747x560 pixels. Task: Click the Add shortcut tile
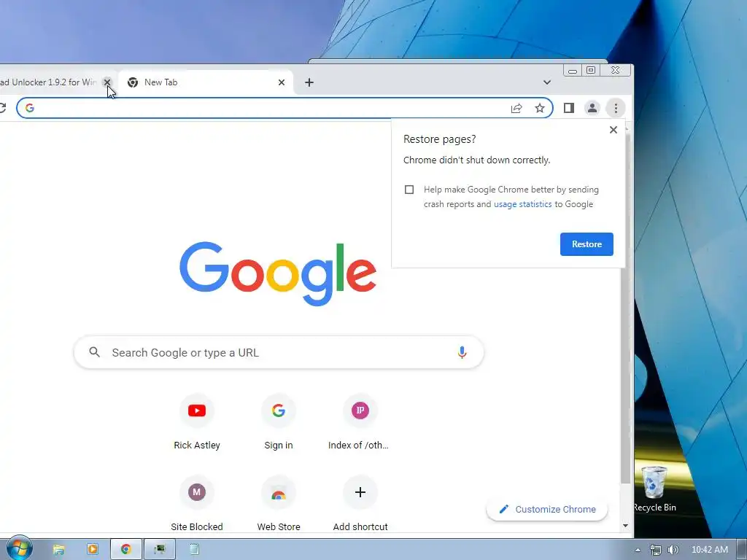click(x=360, y=503)
